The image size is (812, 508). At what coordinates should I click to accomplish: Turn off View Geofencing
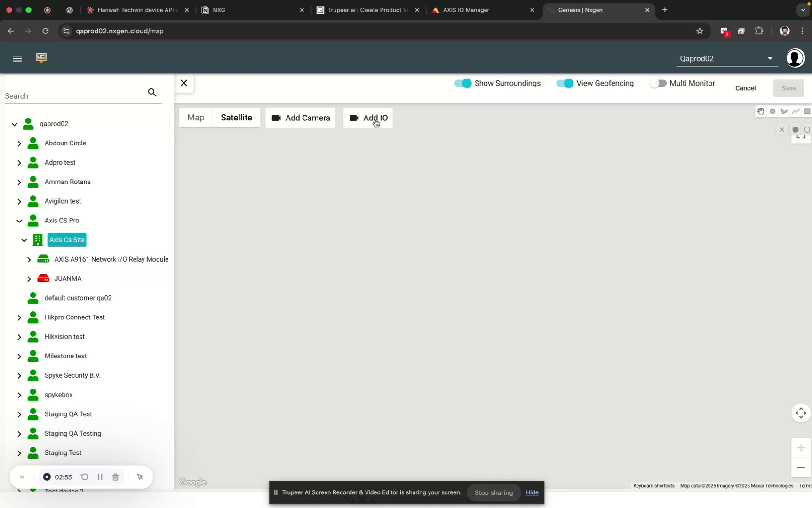[x=564, y=83]
